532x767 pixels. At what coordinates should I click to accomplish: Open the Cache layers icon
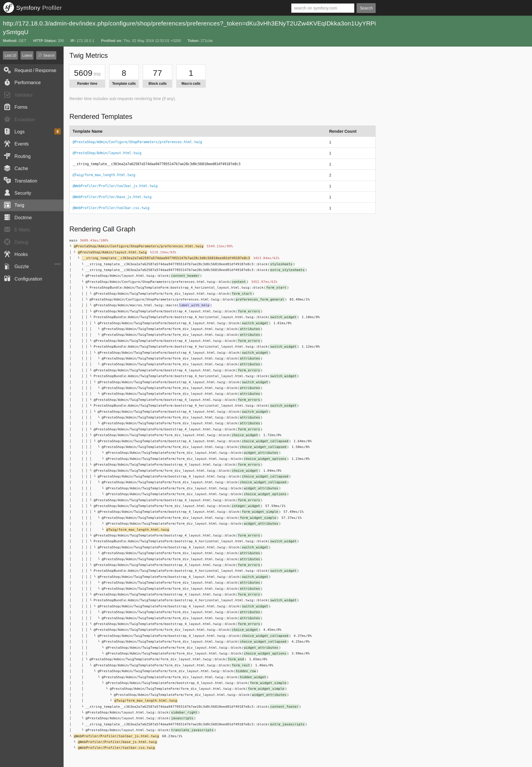[7, 169]
